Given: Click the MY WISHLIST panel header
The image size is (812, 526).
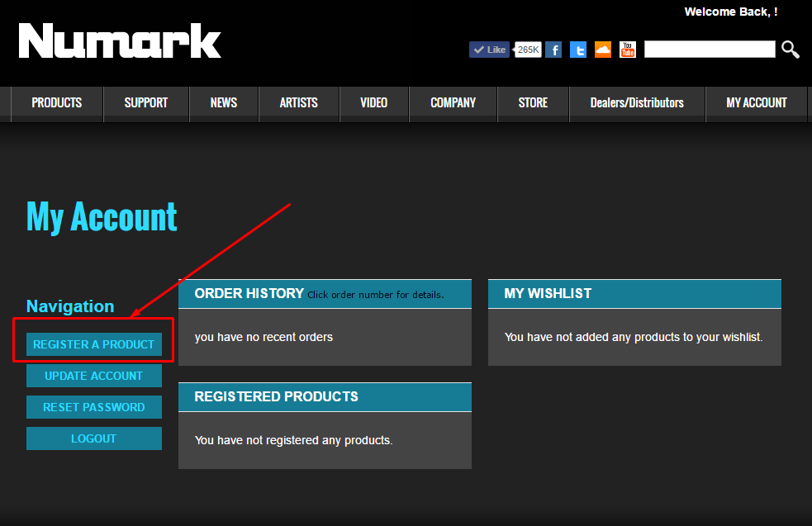Looking at the screenshot, I should coord(634,293).
